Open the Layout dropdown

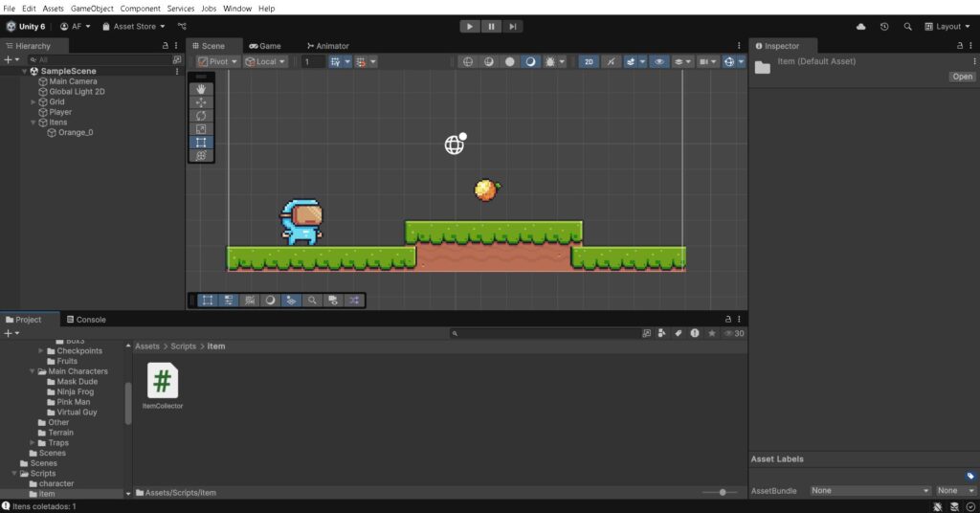tap(947, 26)
